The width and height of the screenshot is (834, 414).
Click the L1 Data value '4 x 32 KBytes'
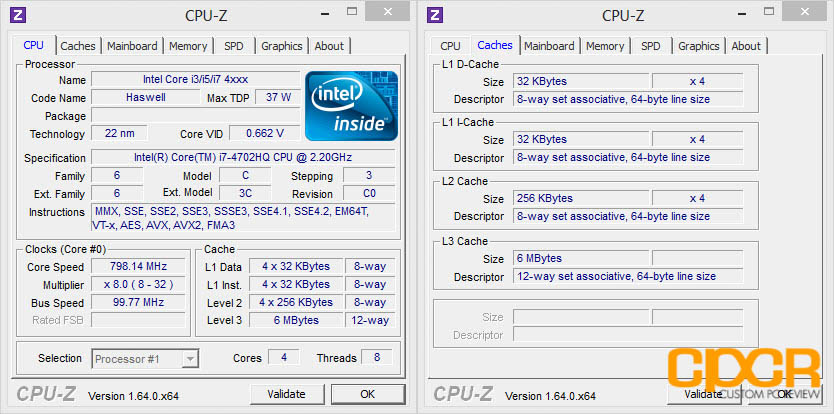coord(296,266)
